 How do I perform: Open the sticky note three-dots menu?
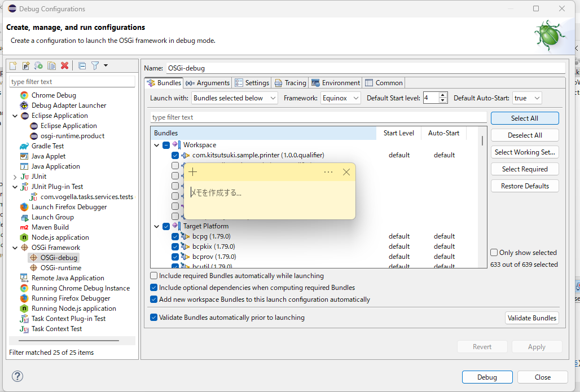pos(328,172)
